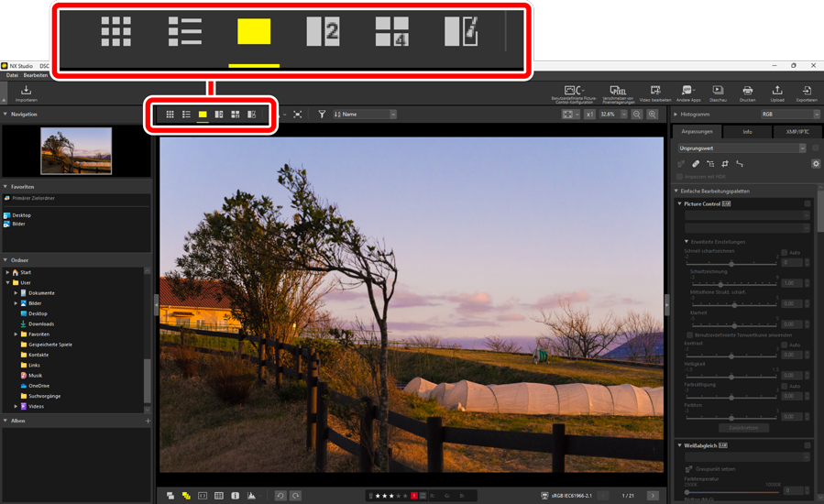Expand the Dokumente folder in tree
824x504 pixels.
coord(16,293)
